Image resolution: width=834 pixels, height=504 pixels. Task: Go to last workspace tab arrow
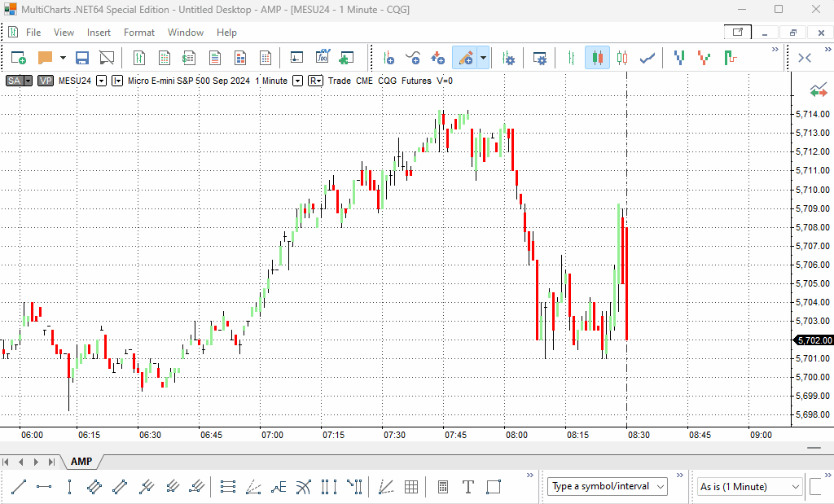point(51,462)
